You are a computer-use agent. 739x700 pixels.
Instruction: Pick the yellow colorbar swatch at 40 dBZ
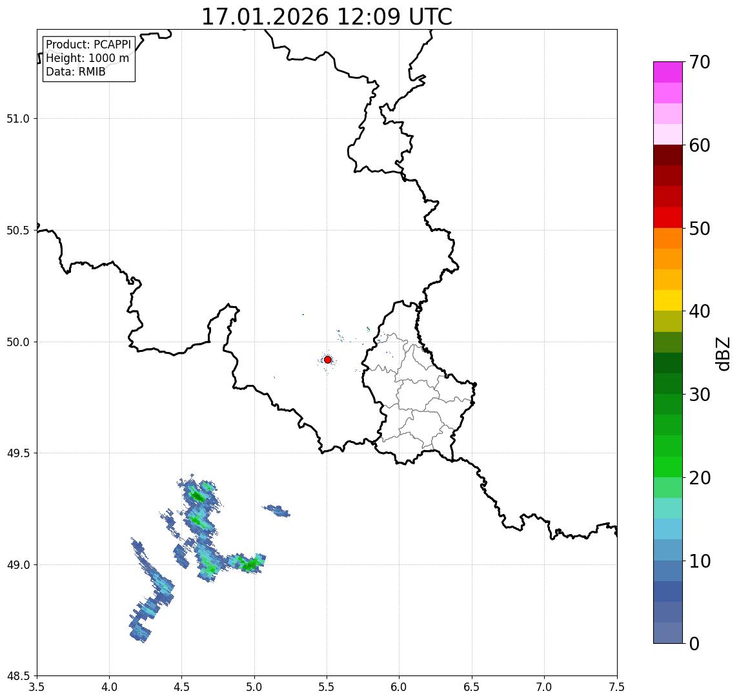668,301
